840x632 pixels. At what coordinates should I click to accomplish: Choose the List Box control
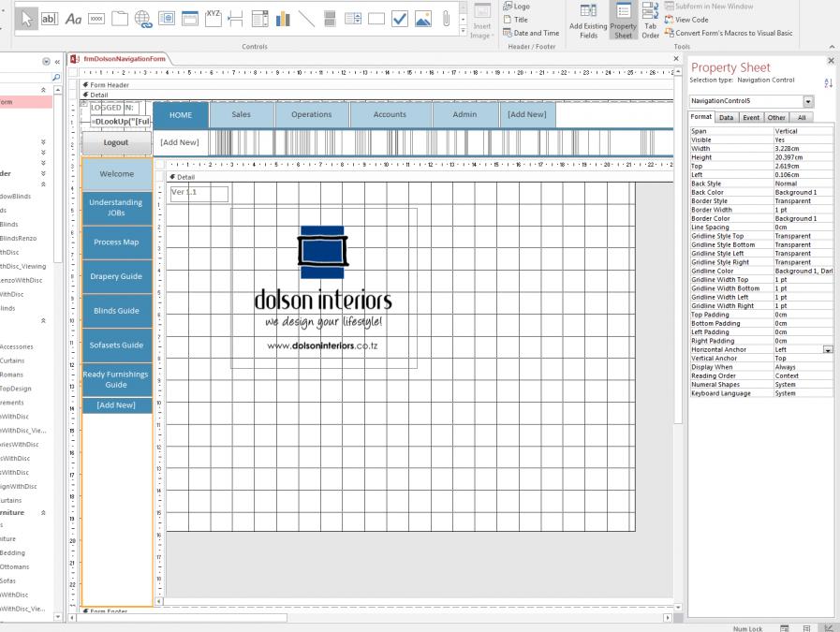(353, 20)
